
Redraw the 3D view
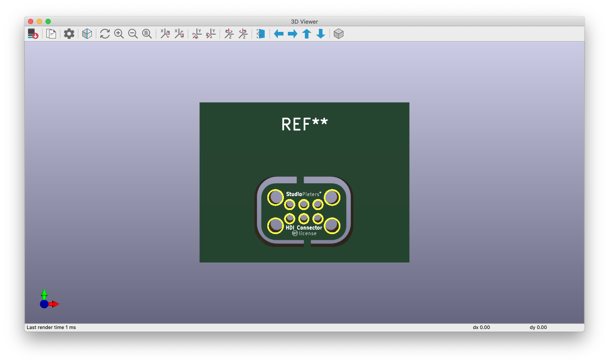105,34
